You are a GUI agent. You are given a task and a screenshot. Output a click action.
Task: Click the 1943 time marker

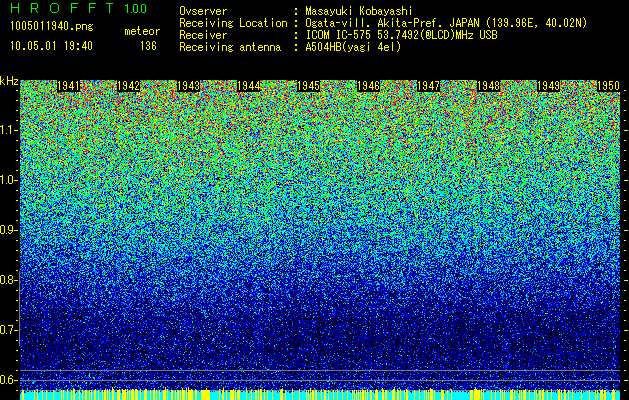189,86
